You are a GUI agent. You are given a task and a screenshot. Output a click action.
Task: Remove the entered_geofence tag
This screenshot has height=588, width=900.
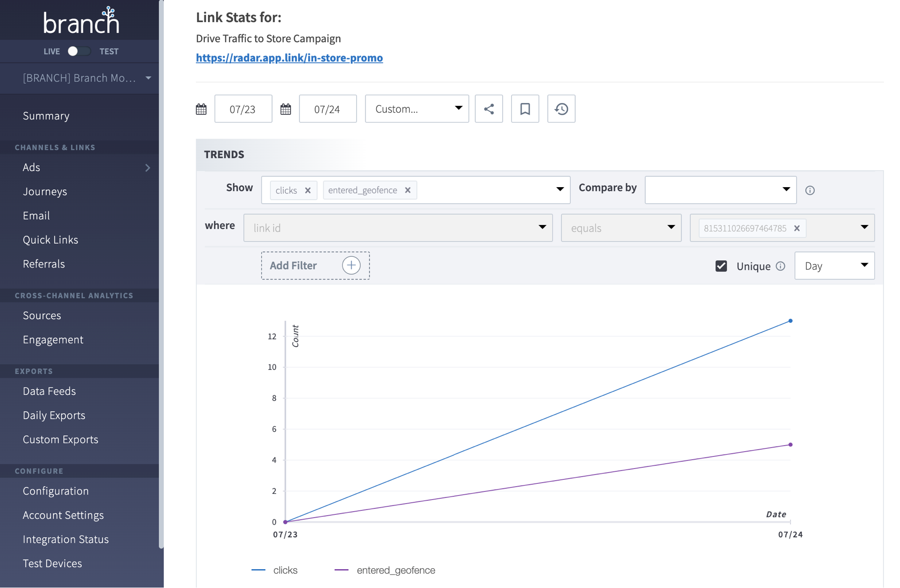click(408, 190)
